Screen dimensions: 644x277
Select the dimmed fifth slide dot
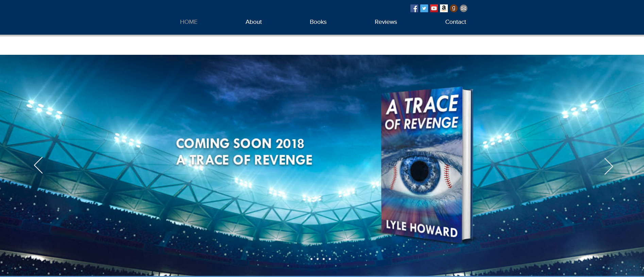[x=336, y=259]
